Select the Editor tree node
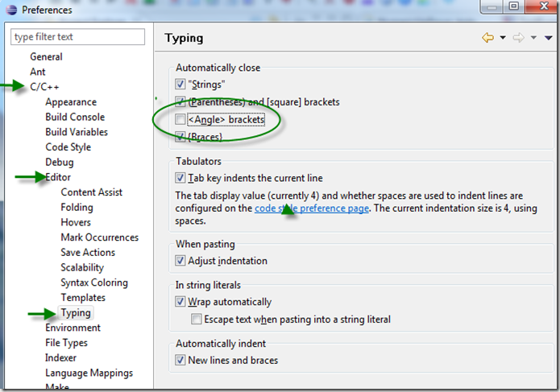This screenshot has width=560, height=392. (58, 177)
